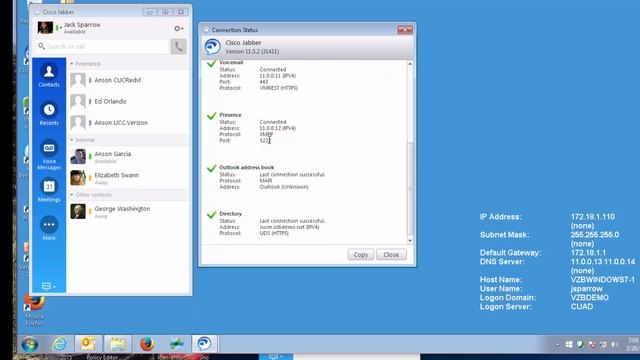Screen dimensions: 640x360
Task: Open the Windows Start menu
Action: click(30, 344)
